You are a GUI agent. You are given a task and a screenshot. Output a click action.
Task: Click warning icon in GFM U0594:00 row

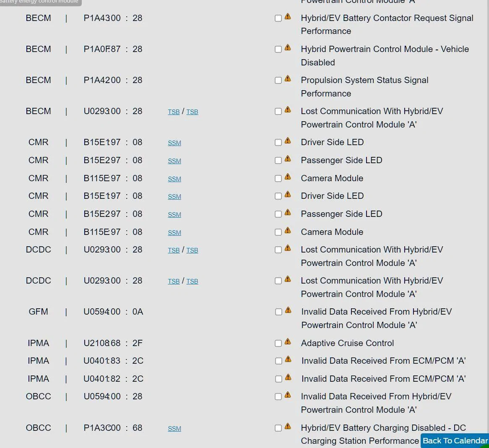point(288,310)
